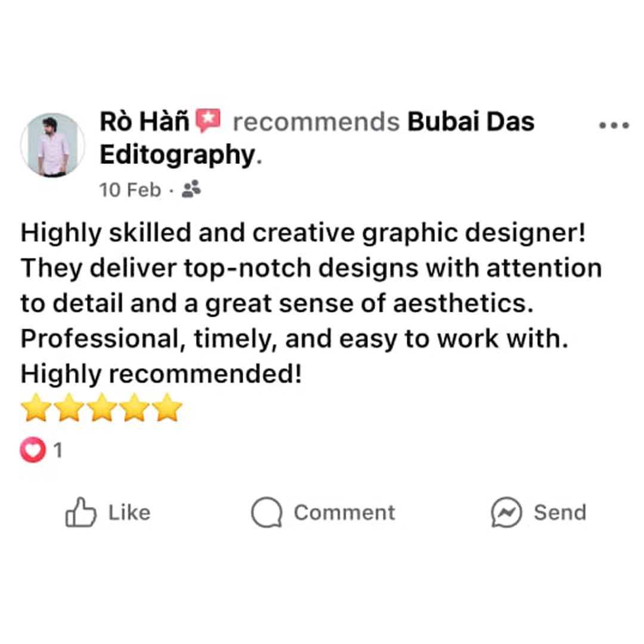The image size is (644, 644).
Task: Open the Rò Hàñ profile name link
Action: point(144,122)
